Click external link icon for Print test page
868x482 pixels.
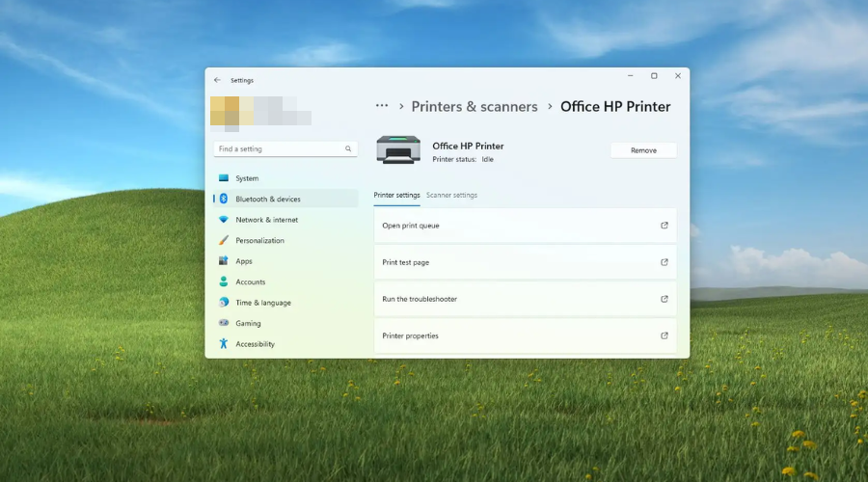pos(665,262)
